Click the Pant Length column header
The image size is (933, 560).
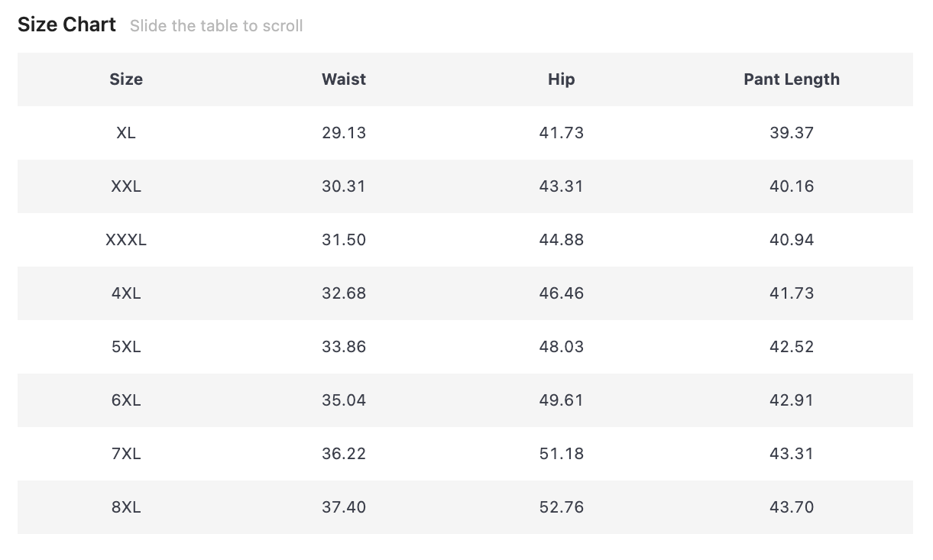click(792, 79)
